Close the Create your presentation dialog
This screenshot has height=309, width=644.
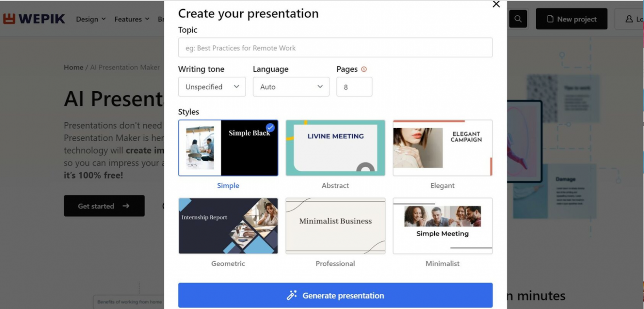tap(496, 4)
